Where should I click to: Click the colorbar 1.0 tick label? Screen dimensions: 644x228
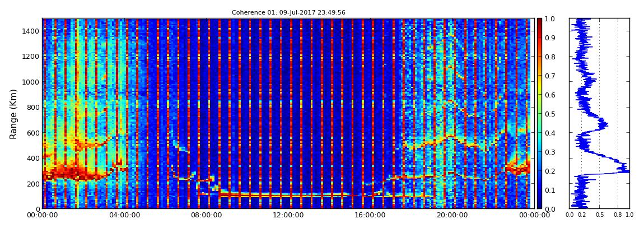point(550,19)
